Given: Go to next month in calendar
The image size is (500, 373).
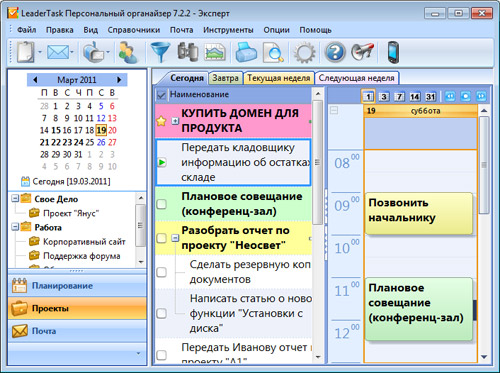Looking at the screenshot, I should point(119,80).
